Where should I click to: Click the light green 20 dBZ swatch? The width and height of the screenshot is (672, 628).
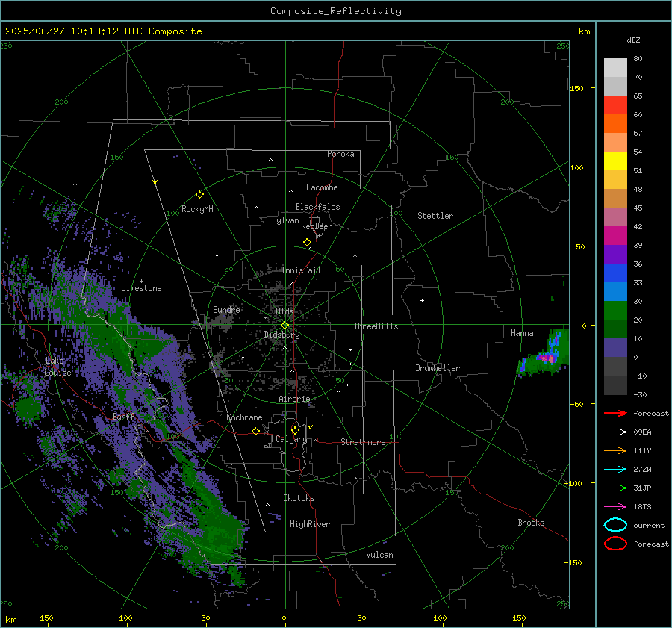pos(615,311)
